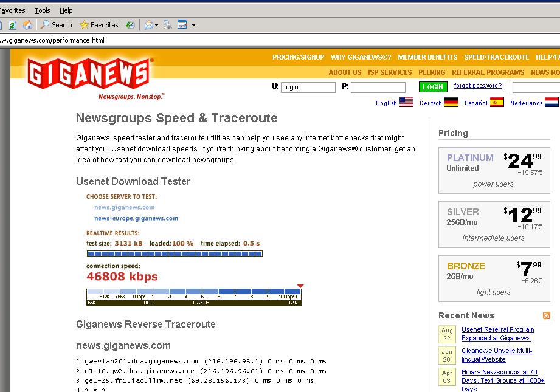560x392 pixels.
Task: Click the Edit page toolbar icon
Action: [182, 25]
